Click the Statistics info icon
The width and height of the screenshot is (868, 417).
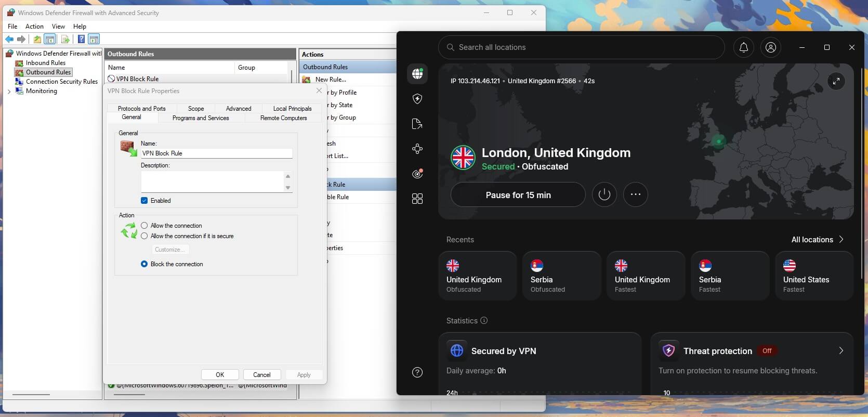[484, 320]
